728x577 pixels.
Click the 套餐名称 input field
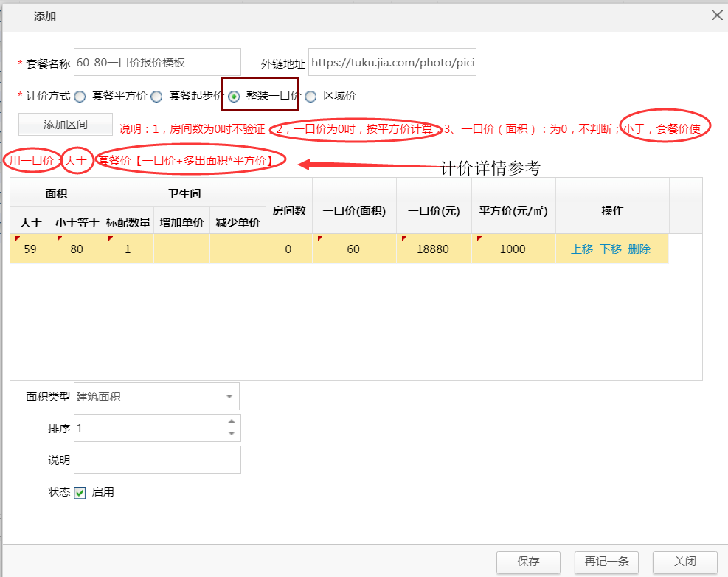157,63
